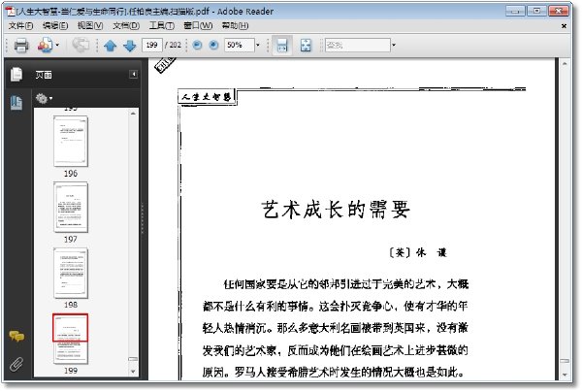Click the Adobe Reader PDF title bar icon

(x=10, y=11)
